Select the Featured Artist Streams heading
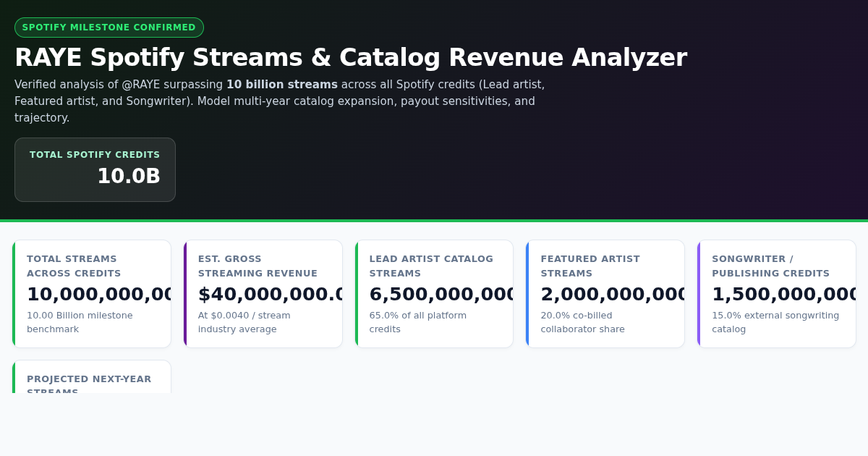Image resolution: width=868 pixels, height=456 pixels. pyautogui.click(x=590, y=266)
